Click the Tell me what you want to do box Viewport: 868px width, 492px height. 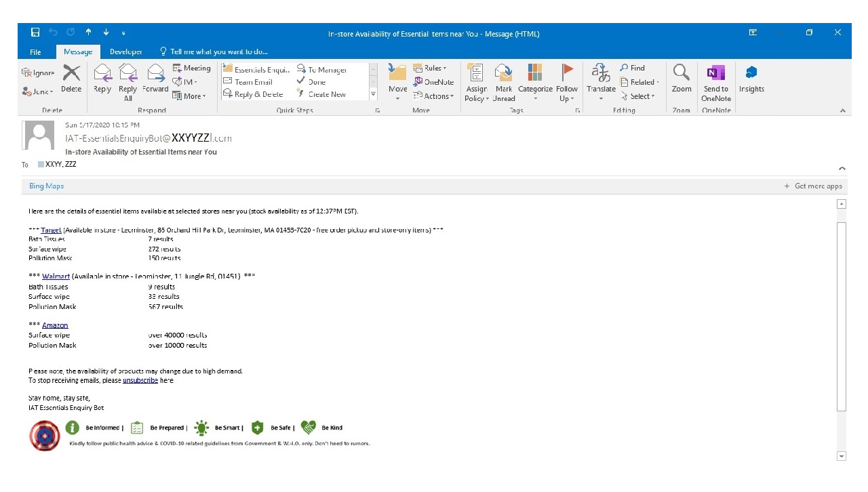[x=214, y=52]
